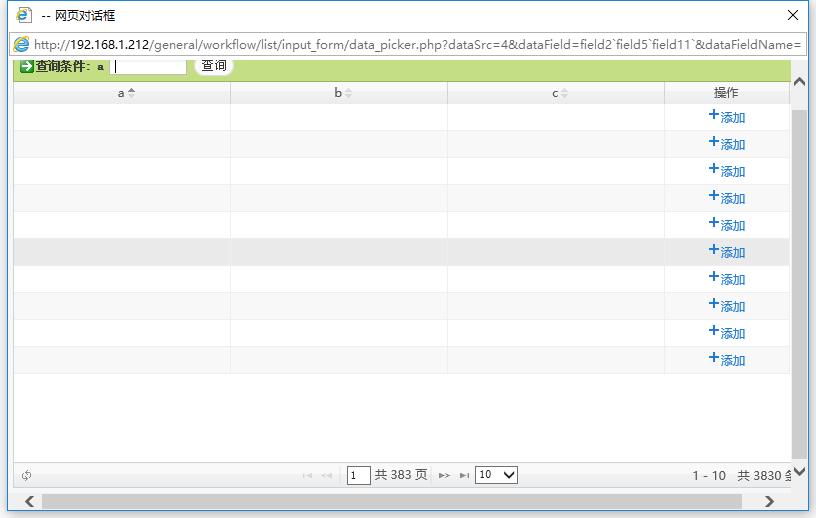The width and height of the screenshot is (816, 518).
Task: Click 添加 in the first table row
Action: coord(727,117)
